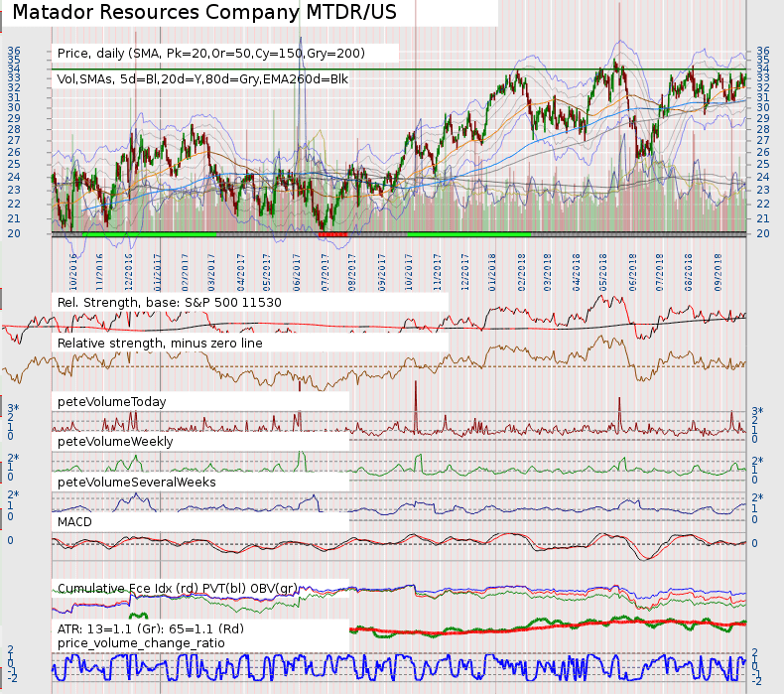Click the 06/2017 date axis label
This screenshot has height=694, width=784.
[297, 272]
